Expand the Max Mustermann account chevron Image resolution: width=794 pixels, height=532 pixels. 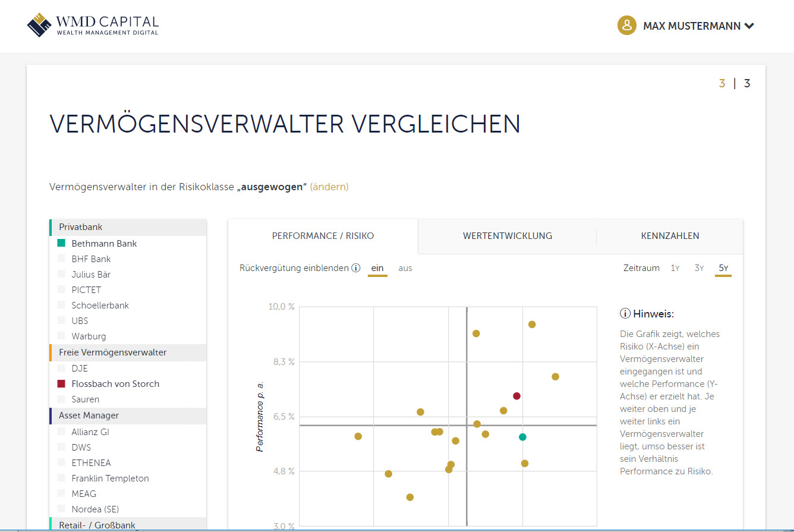(749, 26)
